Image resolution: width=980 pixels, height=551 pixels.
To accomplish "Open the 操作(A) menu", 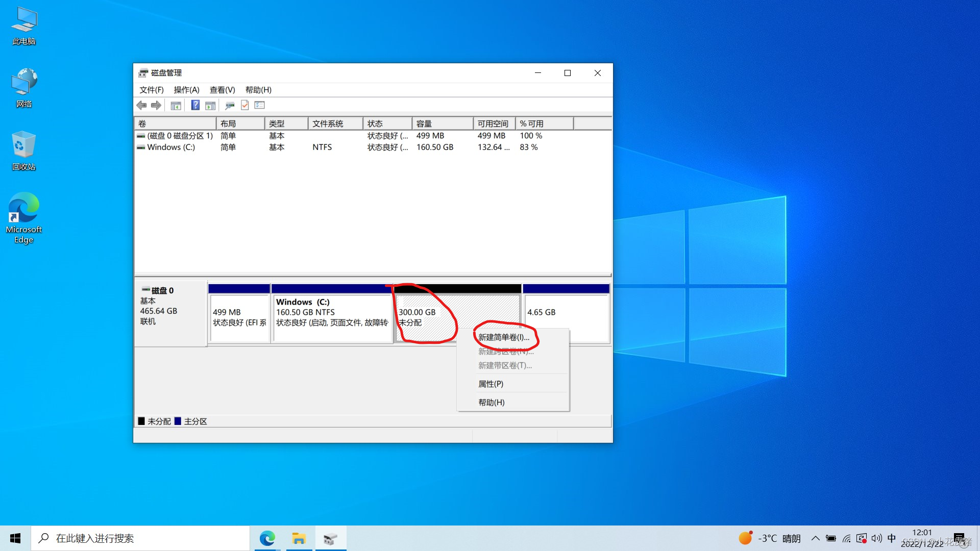I will tap(186, 90).
